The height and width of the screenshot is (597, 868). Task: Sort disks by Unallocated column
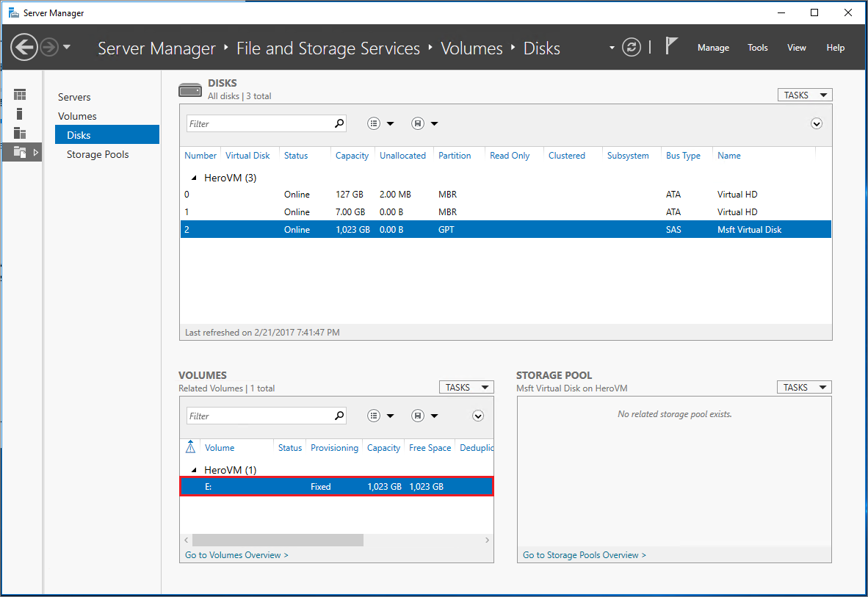click(402, 156)
